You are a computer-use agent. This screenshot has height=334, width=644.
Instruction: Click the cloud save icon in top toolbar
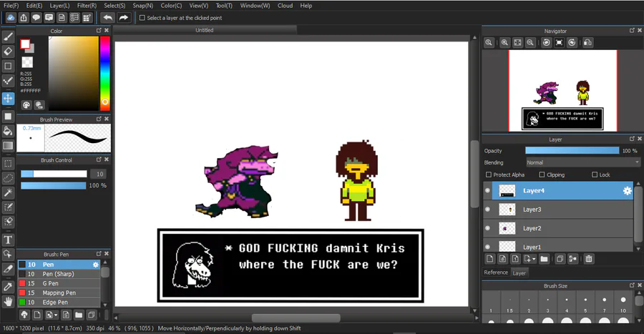[11, 18]
